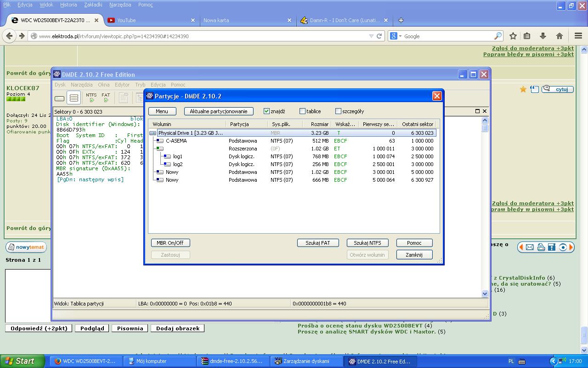588x368 pixels.
Task: Open a new browser tab with the plus
Action: click(x=401, y=20)
